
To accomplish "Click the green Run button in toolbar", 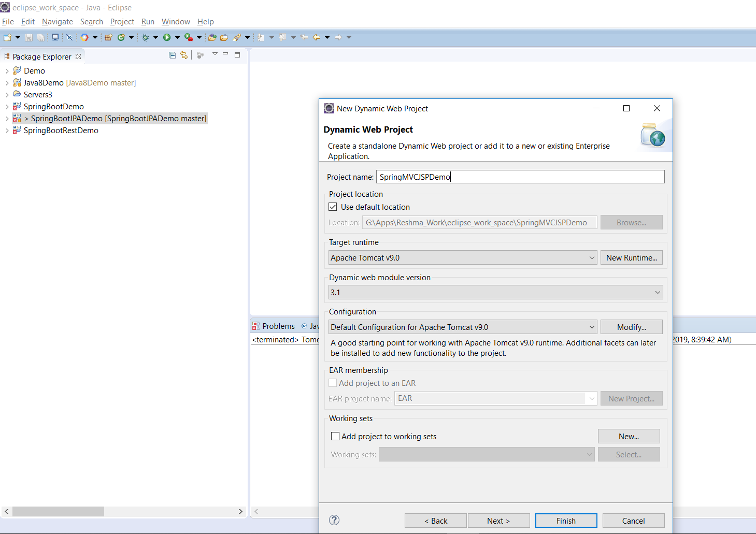I will (167, 37).
